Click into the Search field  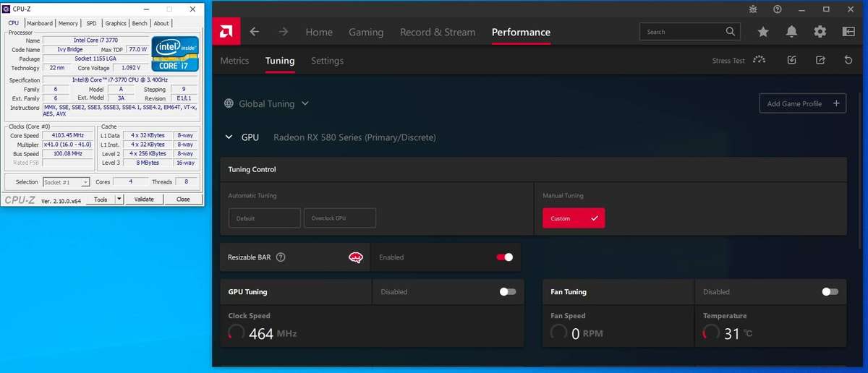click(x=684, y=32)
